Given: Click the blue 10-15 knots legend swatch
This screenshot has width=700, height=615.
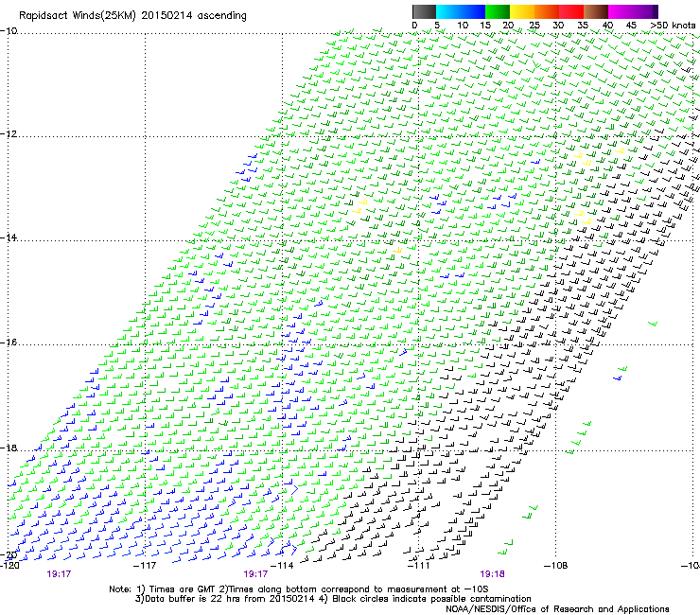Looking at the screenshot, I should point(473,11).
